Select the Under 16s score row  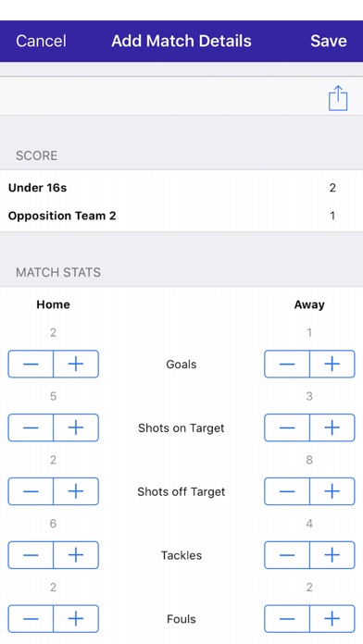(x=181, y=188)
